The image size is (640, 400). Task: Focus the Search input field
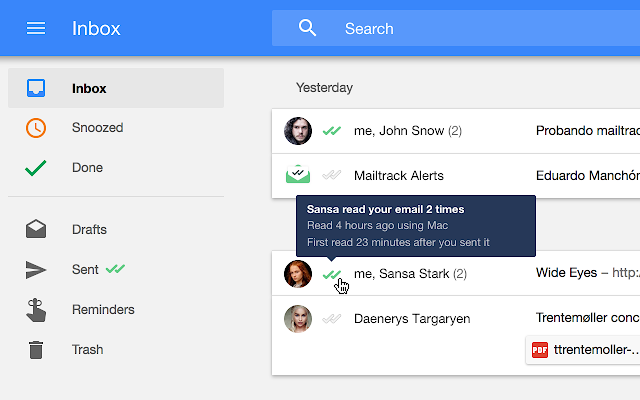[456, 28]
